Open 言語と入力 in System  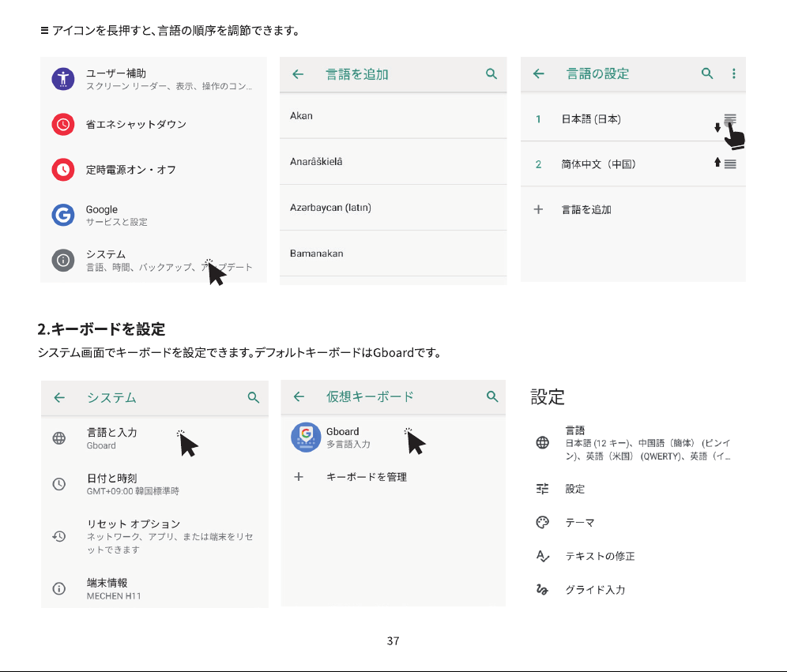155,438
